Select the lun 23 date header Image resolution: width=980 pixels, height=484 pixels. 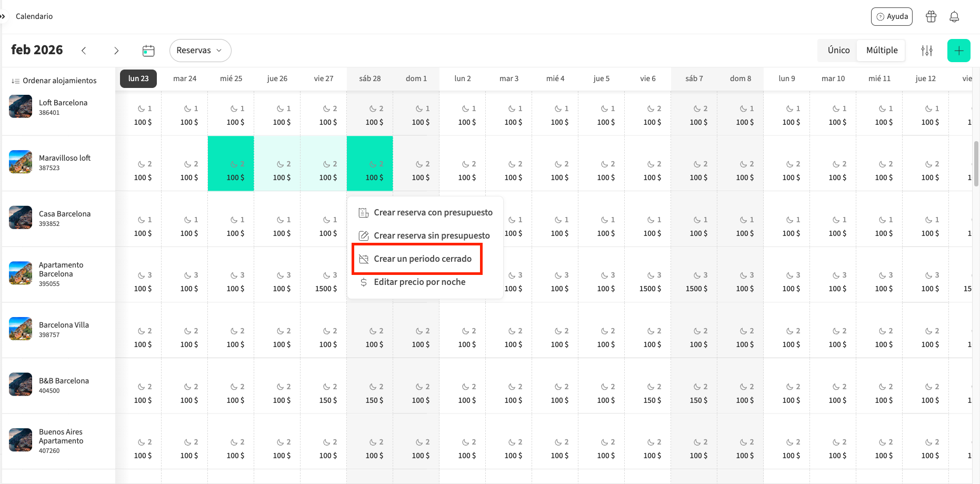coord(138,78)
